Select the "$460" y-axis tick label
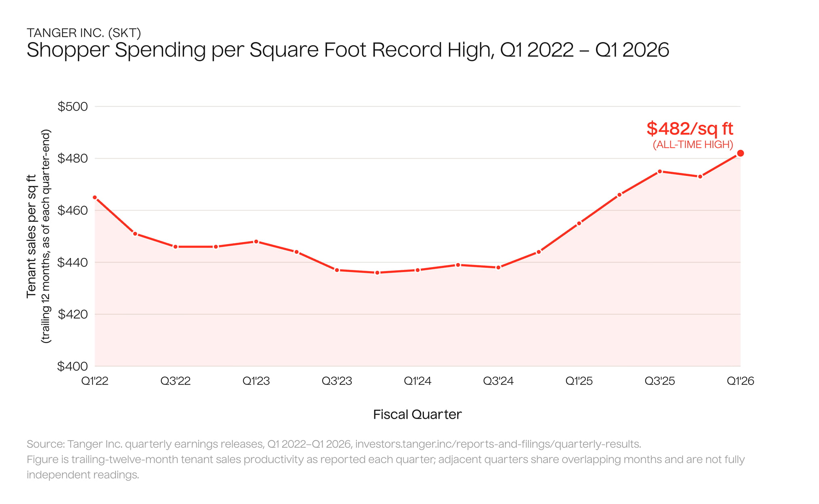819x504 pixels. (x=73, y=210)
